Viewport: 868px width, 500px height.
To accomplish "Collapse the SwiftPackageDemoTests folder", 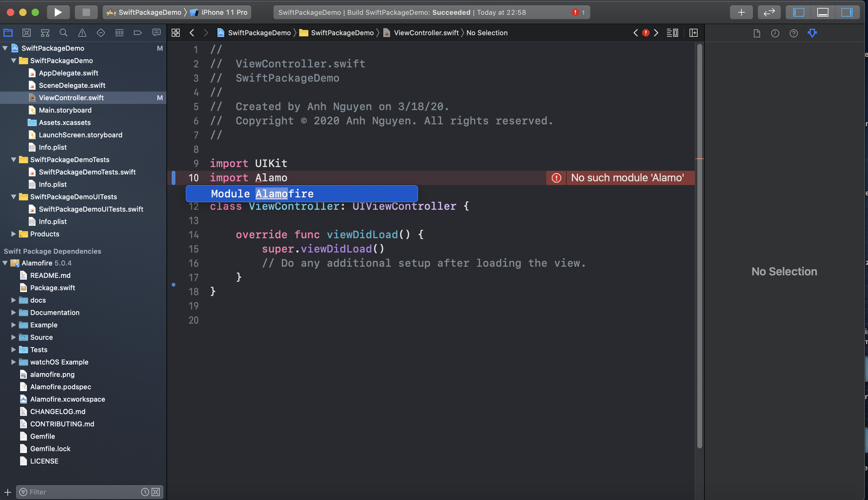I will point(14,159).
